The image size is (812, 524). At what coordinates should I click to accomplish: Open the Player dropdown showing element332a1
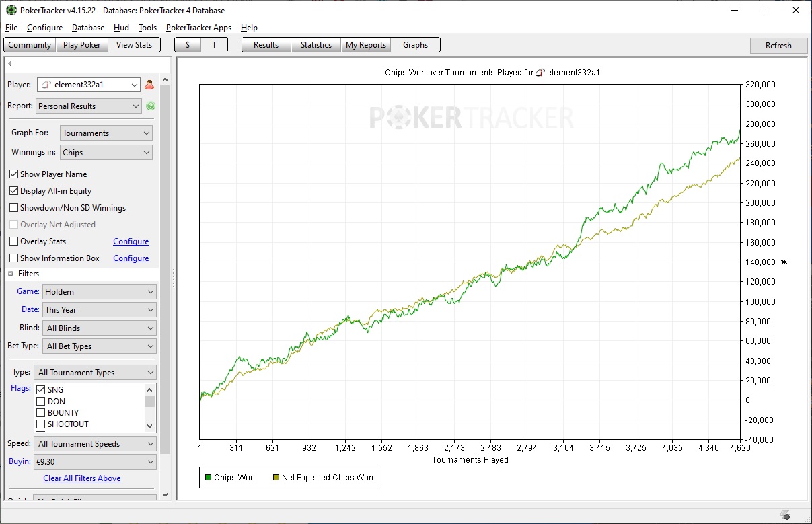pos(88,85)
